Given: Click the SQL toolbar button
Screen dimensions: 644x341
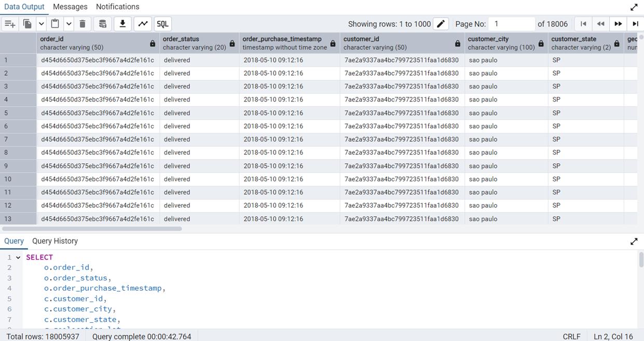Looking at the screenshot, I should [162, 24].
